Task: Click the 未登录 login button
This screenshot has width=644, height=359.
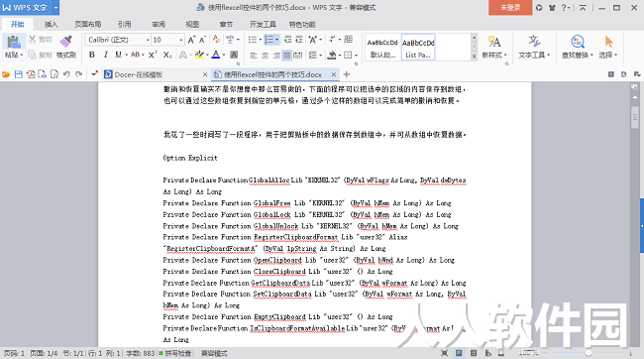Action: 510,7
